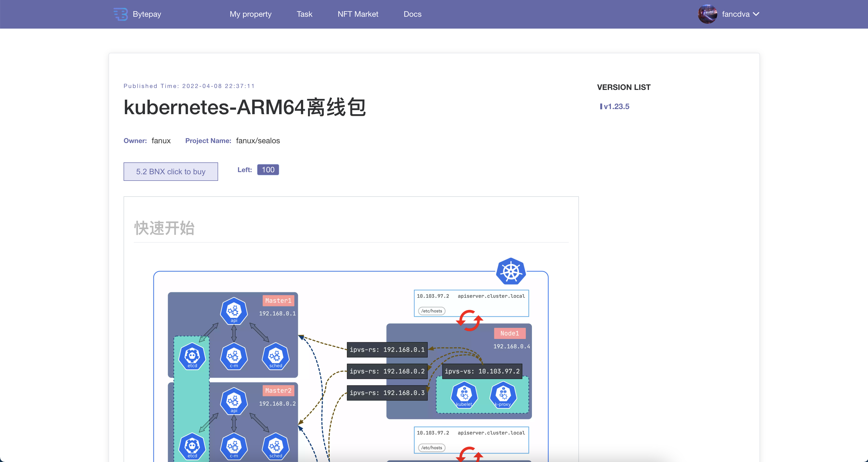Viewport: 868px width, 462px height.
Task: Click the Master2 IP 192.168.0.2
Action: 277,403
